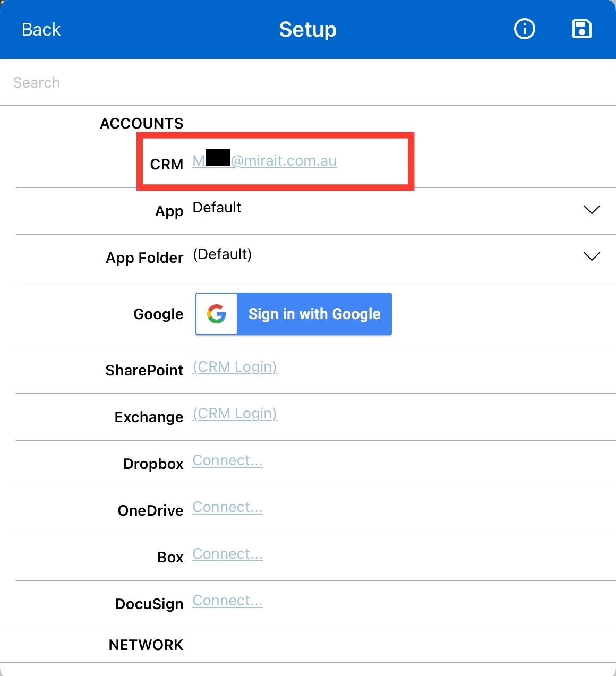616x676 pixels.
Task: Click the OneDrive row label
Action: (151, 510)
